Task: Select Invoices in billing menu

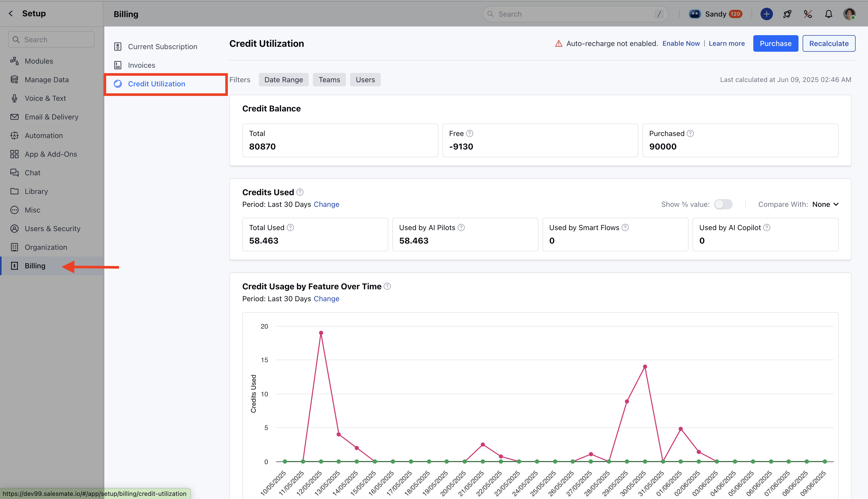Action: coord(141,65)
